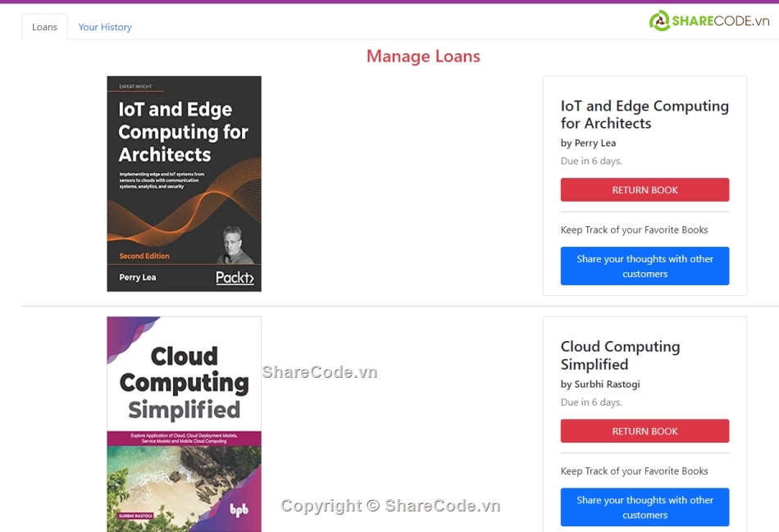The width and height of the screenshot is (779, 532).
Task: Click the ShareCode.vn logo icon
Action: (x=659, y=21)
